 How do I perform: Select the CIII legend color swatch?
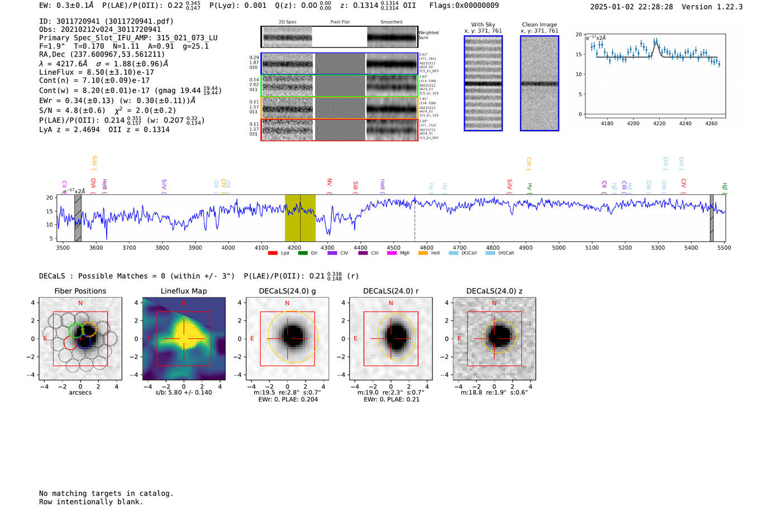[363, 253]
